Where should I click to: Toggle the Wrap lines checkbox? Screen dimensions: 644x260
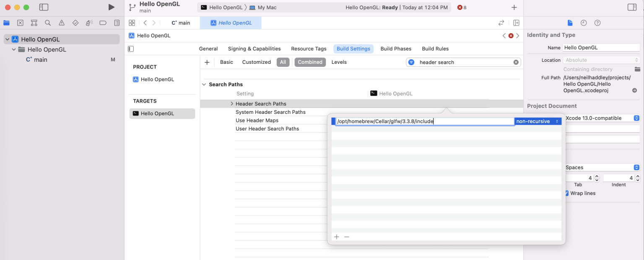[x=566, y=193]
